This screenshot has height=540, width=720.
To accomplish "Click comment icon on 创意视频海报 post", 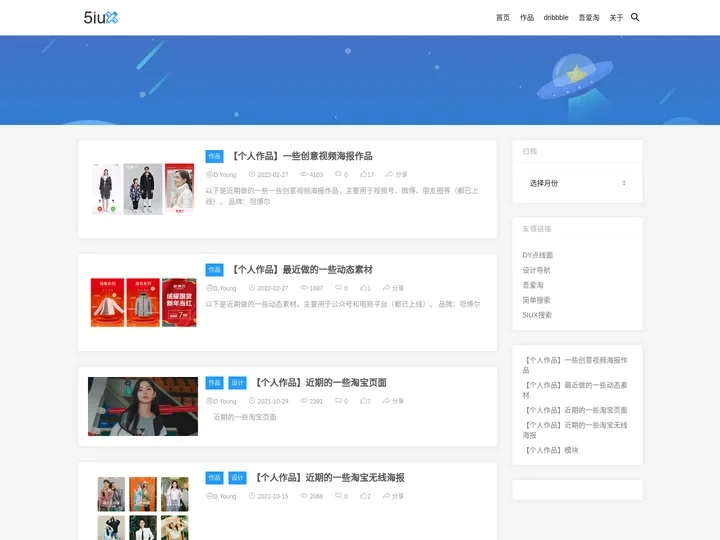I will coord(338,174).
